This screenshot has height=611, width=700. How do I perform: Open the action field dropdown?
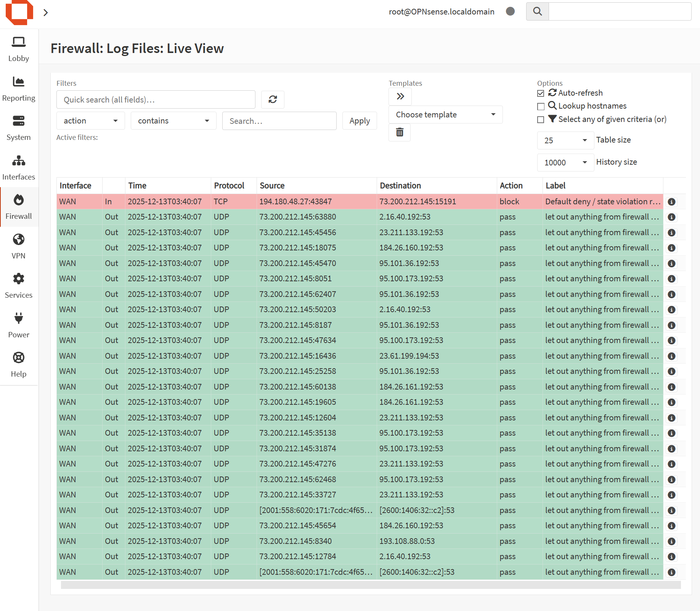click(90, 121)
